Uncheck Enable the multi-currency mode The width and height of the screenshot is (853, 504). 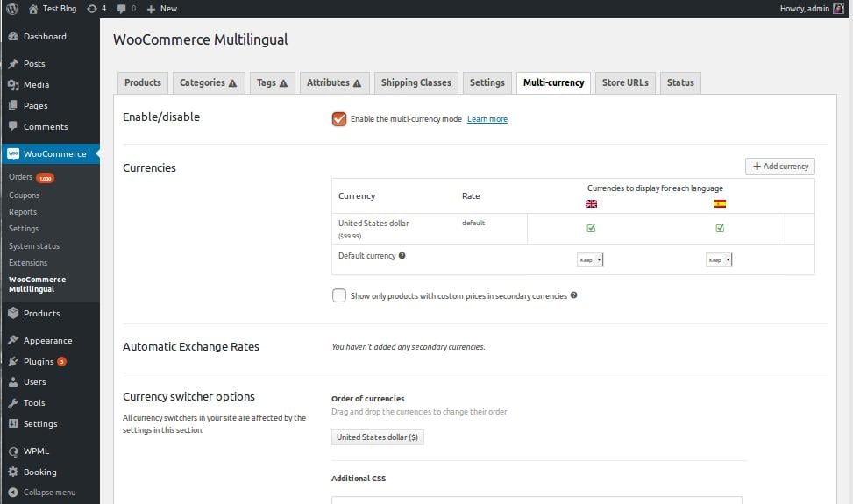[339, 119]
